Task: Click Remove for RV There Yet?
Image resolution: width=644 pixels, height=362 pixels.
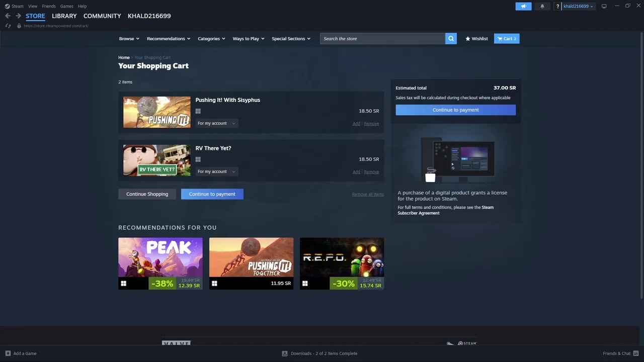Action: pyautogui.click(x=371, y=172)
